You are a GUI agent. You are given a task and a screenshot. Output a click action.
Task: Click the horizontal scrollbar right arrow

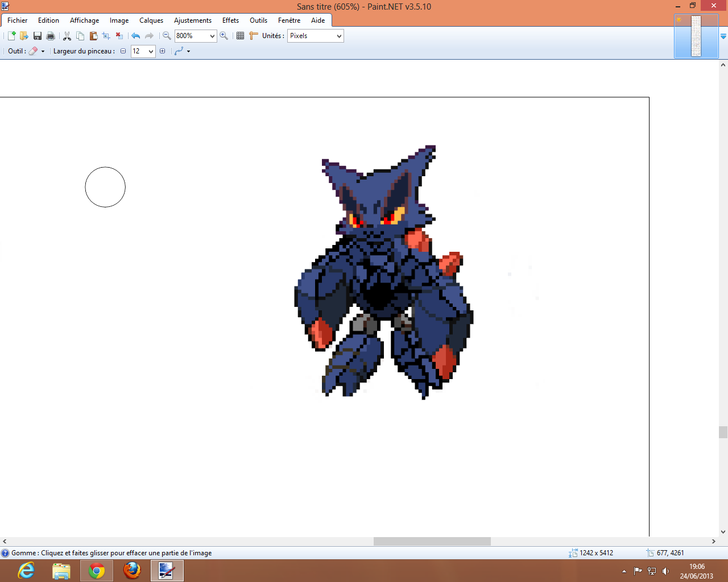click(714, 542)
